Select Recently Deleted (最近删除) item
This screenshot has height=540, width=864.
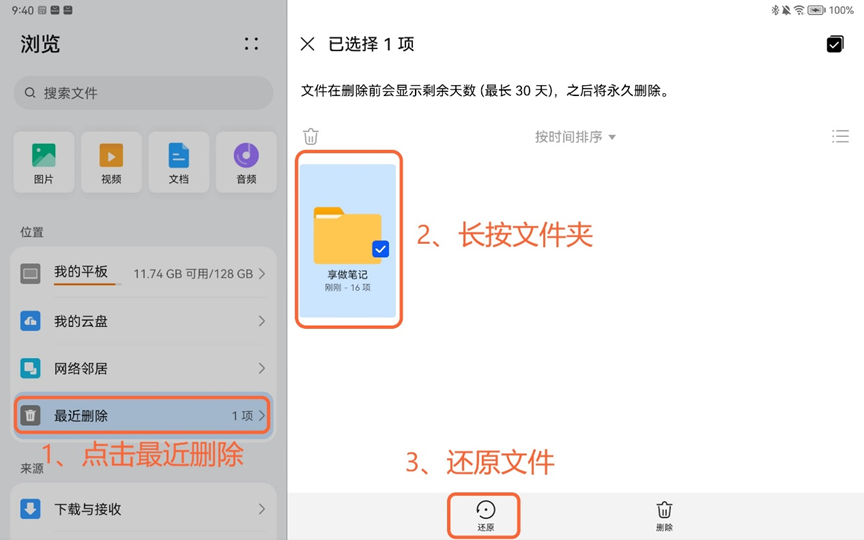coord(144,415)
